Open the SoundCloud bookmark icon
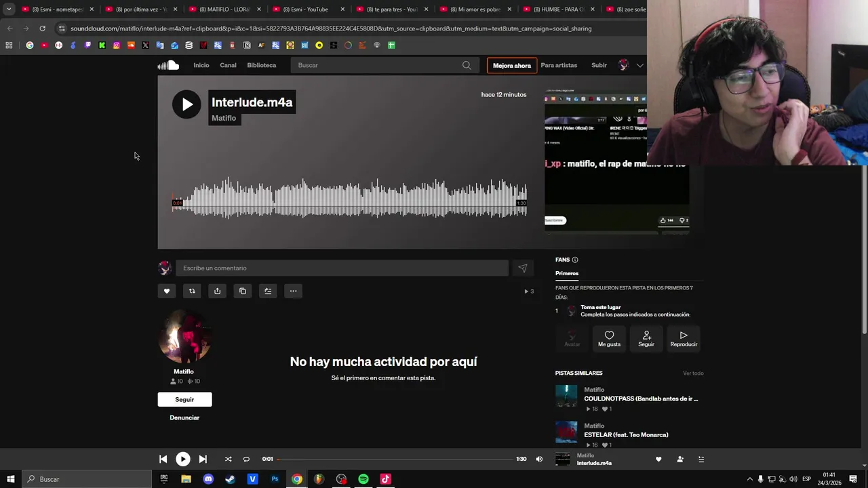This screenshot has height=488, width=868. coord(131,45)
